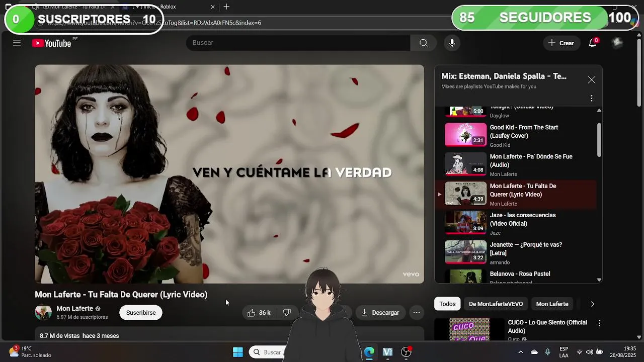Open new browser tab
The height and width of the screenshot is (362, 644).
[x=226, y=7]
